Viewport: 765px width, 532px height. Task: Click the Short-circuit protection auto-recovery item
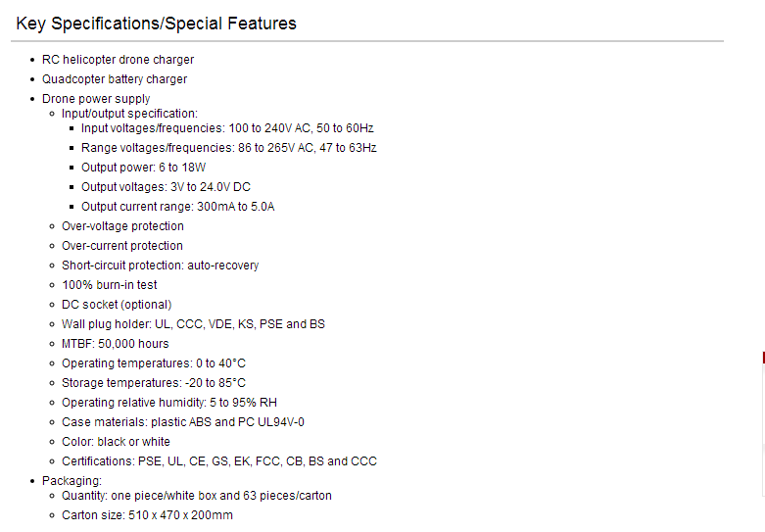(160, 266)
